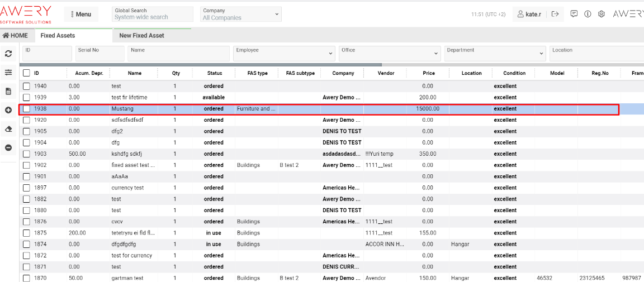Click the refresh icon in left sidebar
Viewport: 644px width, 282px height.
pyautogui.click(x=8, y=54)
